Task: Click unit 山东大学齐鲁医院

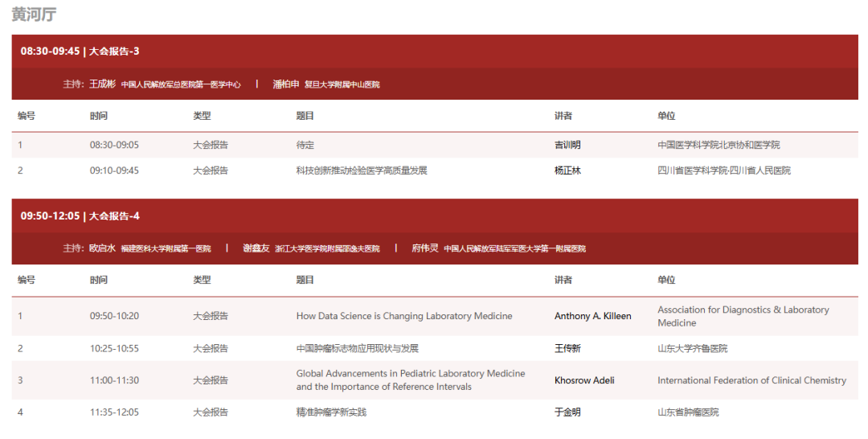Action: (x=693, y=348)
